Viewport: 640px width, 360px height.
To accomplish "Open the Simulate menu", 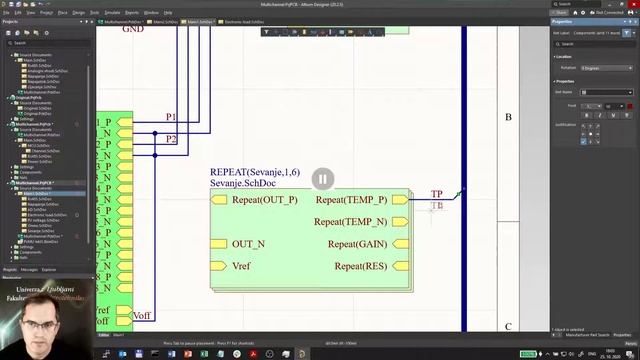I will [x=112, y=13].
